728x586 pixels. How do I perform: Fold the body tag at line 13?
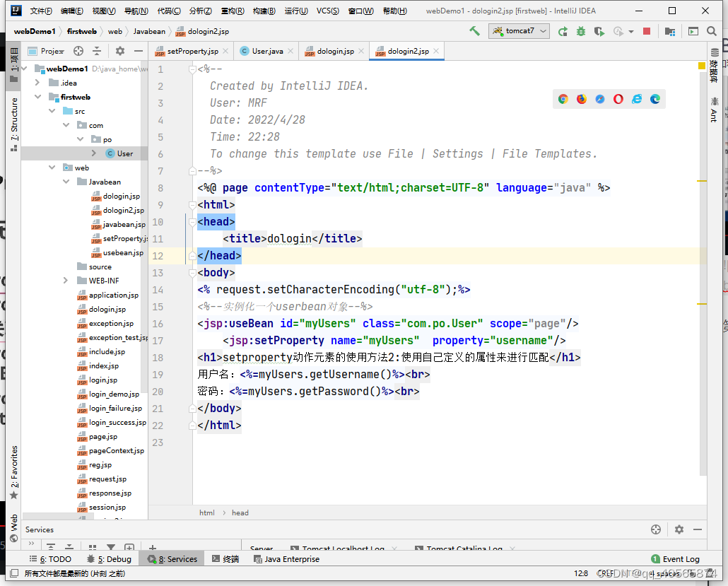(x=192, y=273)
